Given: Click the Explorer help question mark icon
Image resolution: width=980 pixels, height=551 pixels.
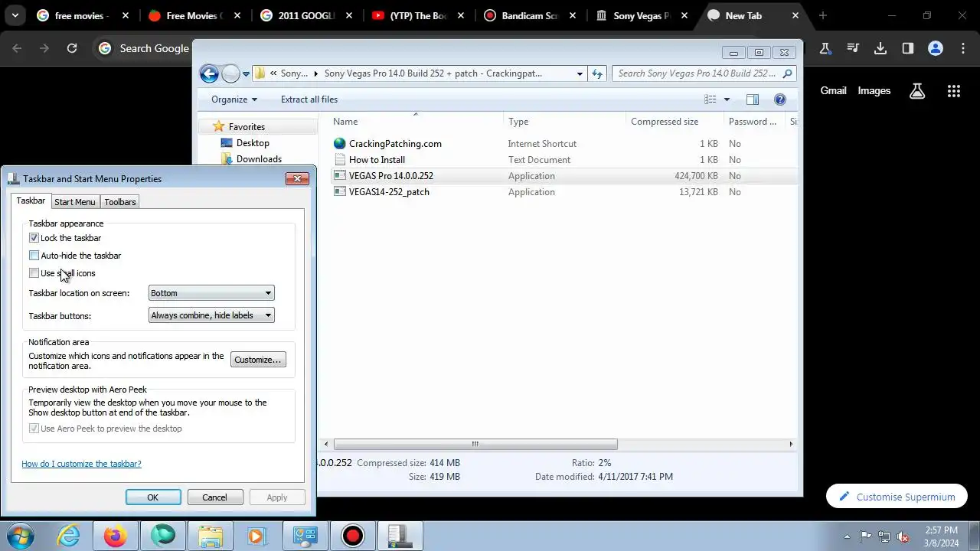Looking at the screenshot, I should tap(780, 99).
